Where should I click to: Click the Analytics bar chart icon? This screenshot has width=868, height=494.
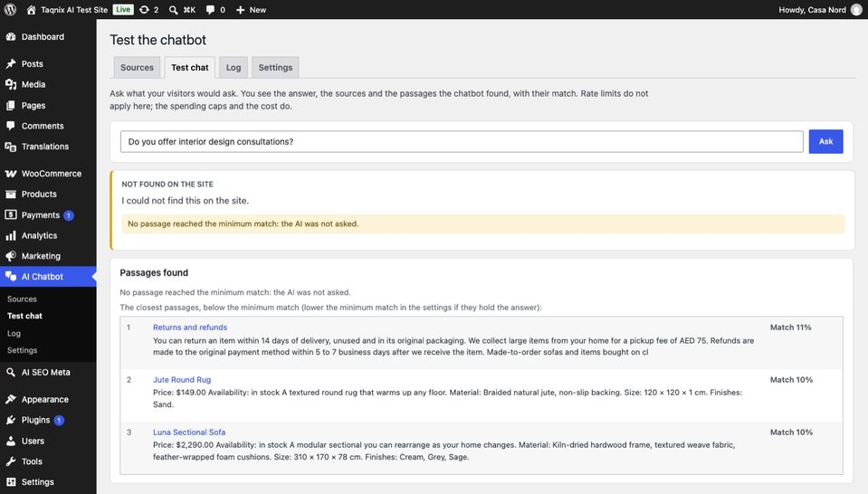point(11,235)
